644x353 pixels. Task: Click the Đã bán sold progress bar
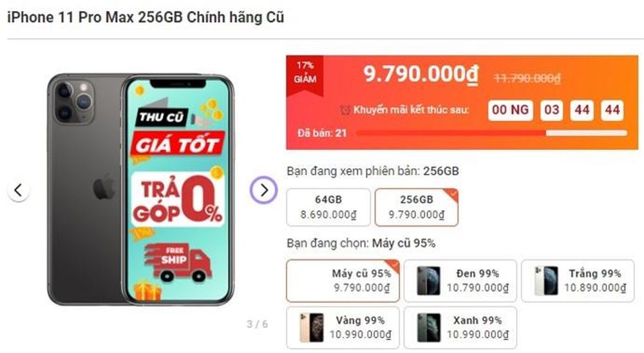click(x=491, y=133)
